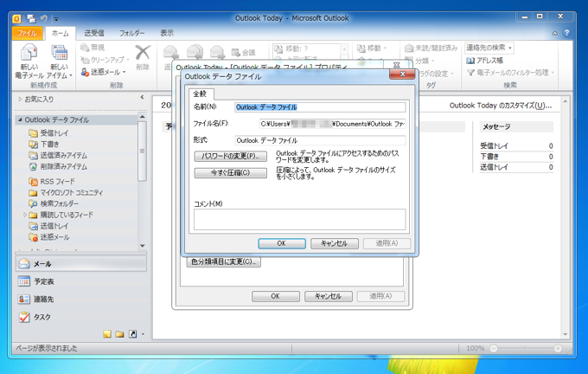This screenshot has width=588, height=374.
Task: Click the Name (名前) field in dialog
Action: coord(320,107)
